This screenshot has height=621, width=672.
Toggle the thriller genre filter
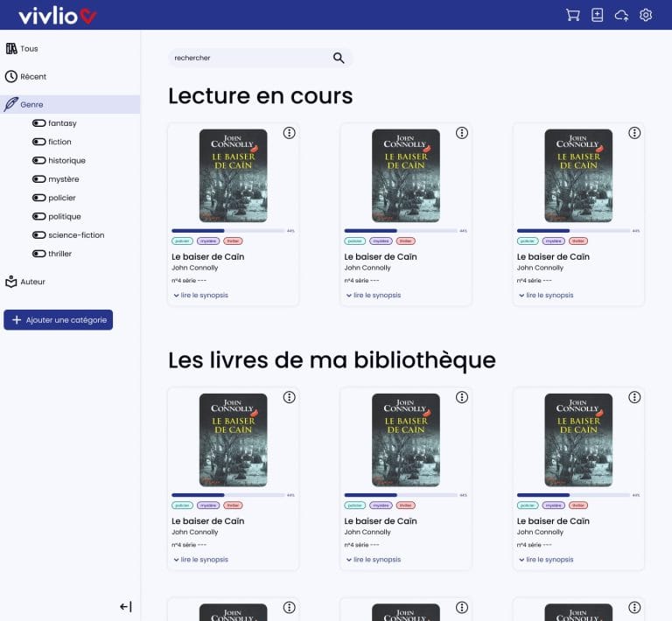39,254
